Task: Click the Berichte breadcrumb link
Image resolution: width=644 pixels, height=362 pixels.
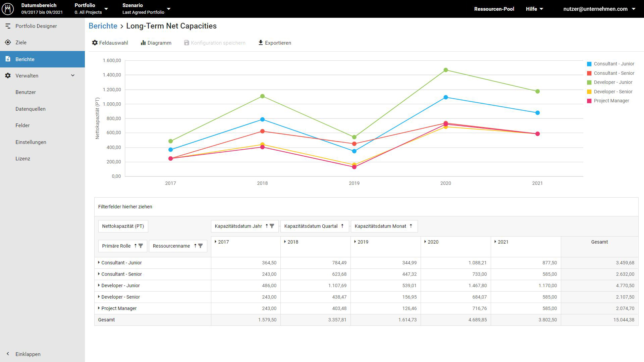Action: tap(103, 26)
